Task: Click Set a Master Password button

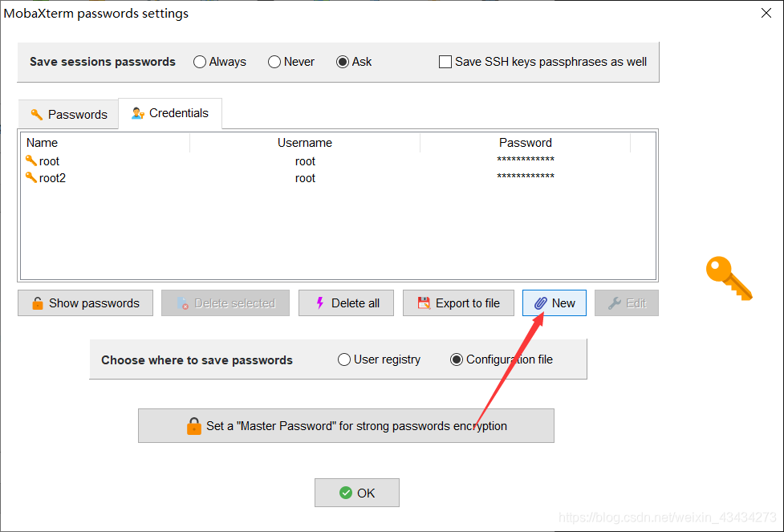Action: (x=346, y=426)
